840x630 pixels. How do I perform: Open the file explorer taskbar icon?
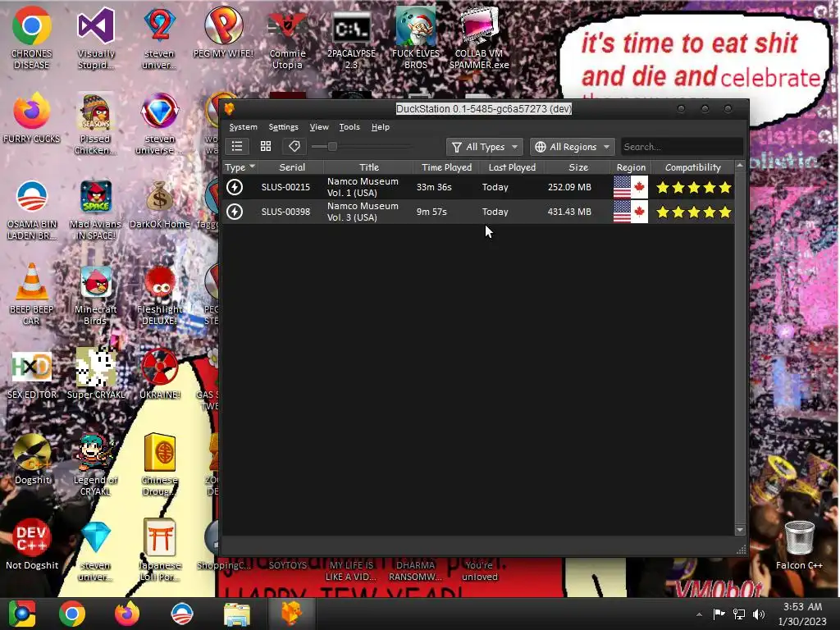[x=236, y=614]
